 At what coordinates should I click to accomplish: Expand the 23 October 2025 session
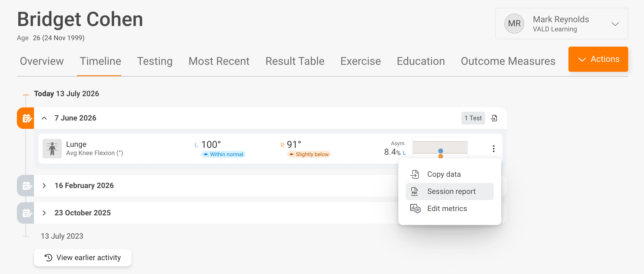44,213
